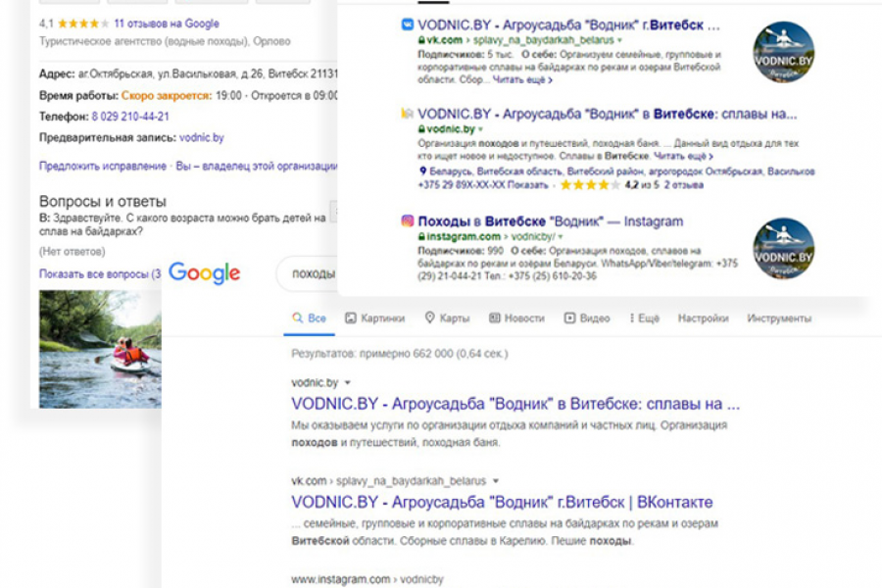Expand arrow after splavy_na_baydarkah_belarus in Yandex
Screen dimensions: 882x588
[x=620, y=40]
